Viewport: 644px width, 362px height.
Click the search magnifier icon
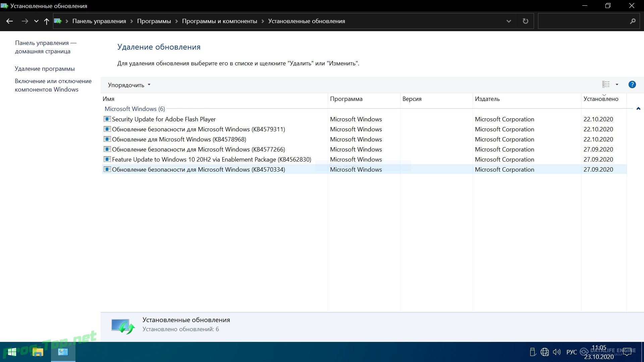633,21
